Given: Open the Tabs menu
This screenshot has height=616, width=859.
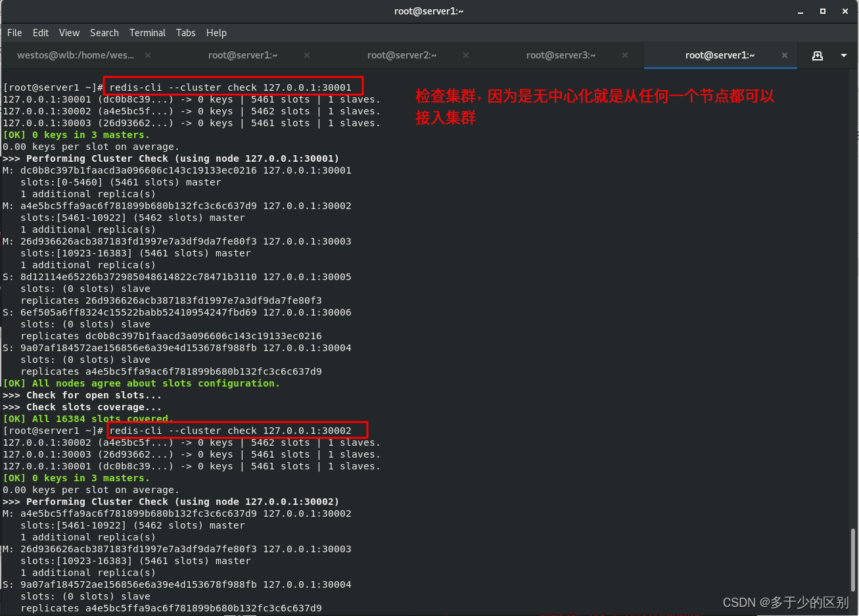Looking at the screenshot, I should [186, 33].
